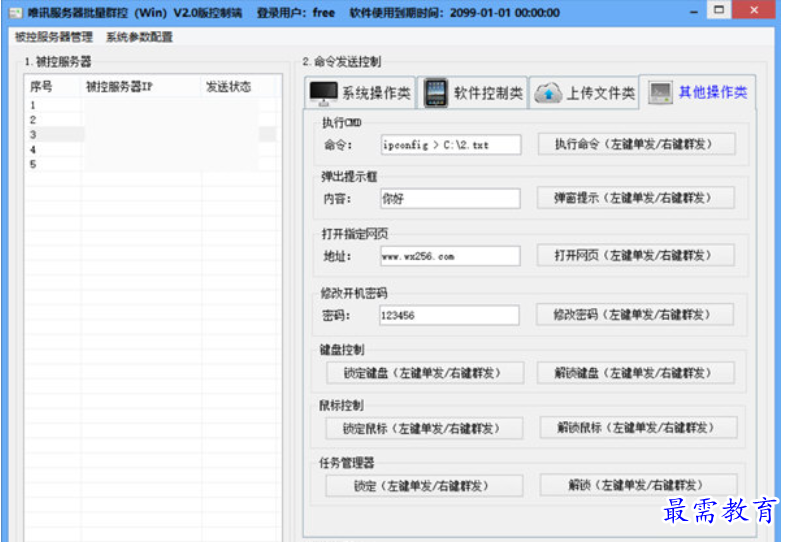Switch to the 系统操作类 tab label
The width and height of the screenshot is (785, 542).
click(376, 93)
